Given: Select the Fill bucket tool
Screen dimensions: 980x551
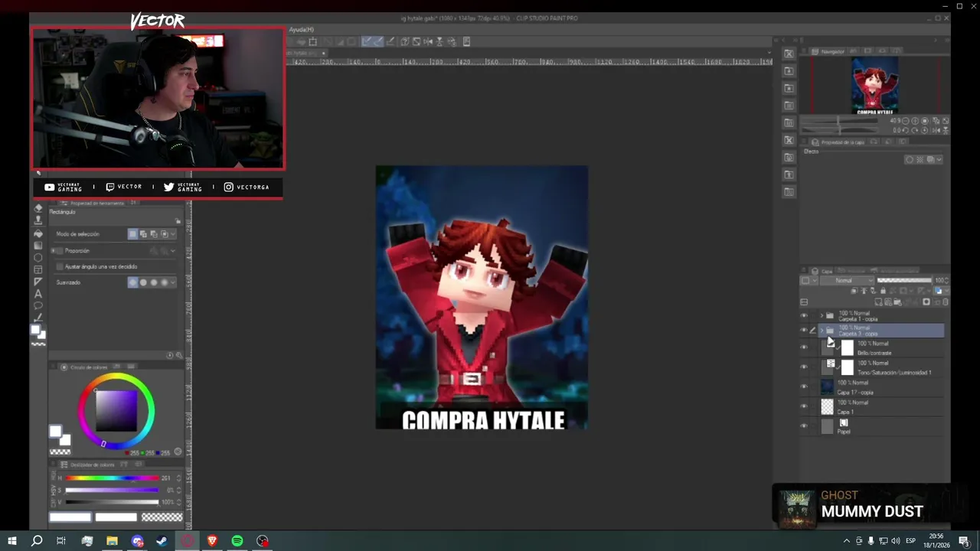Looking at the screenshot, I should coord(38,233).
